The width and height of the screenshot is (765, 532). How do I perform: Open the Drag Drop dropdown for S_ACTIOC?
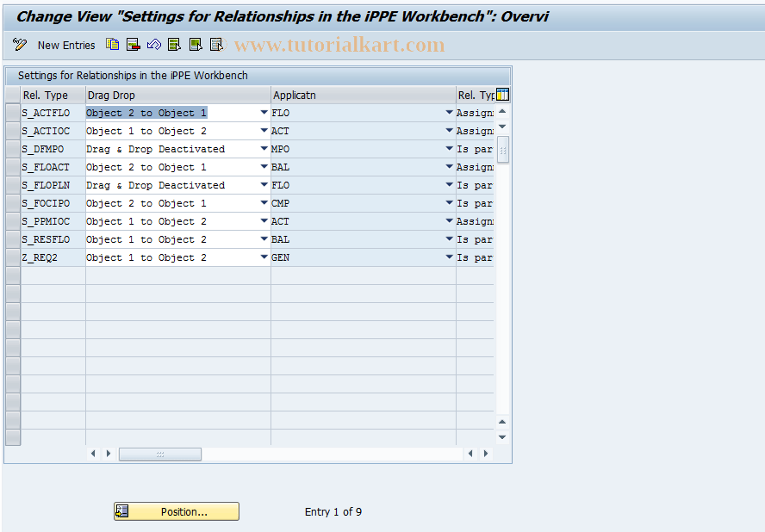[262, 131]
